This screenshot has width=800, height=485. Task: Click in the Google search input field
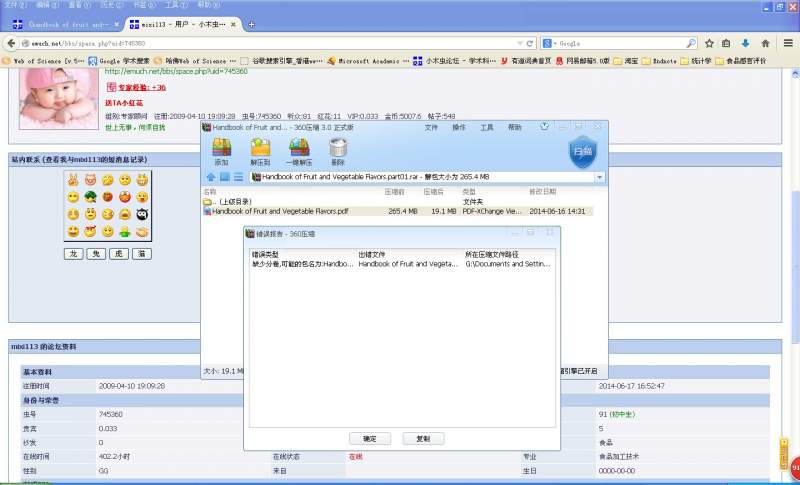pyautogui.click(x=620, y=43)
